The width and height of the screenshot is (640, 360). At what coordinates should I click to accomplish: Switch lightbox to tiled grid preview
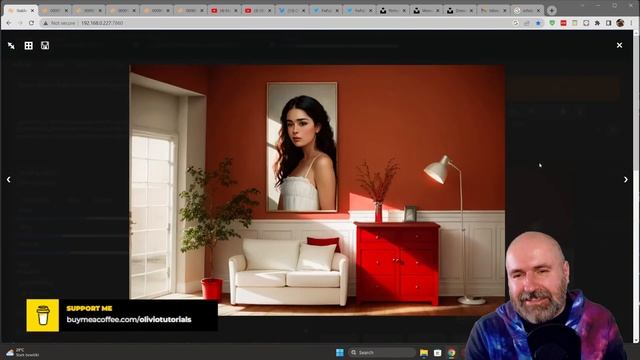click(x=29, y=46)
